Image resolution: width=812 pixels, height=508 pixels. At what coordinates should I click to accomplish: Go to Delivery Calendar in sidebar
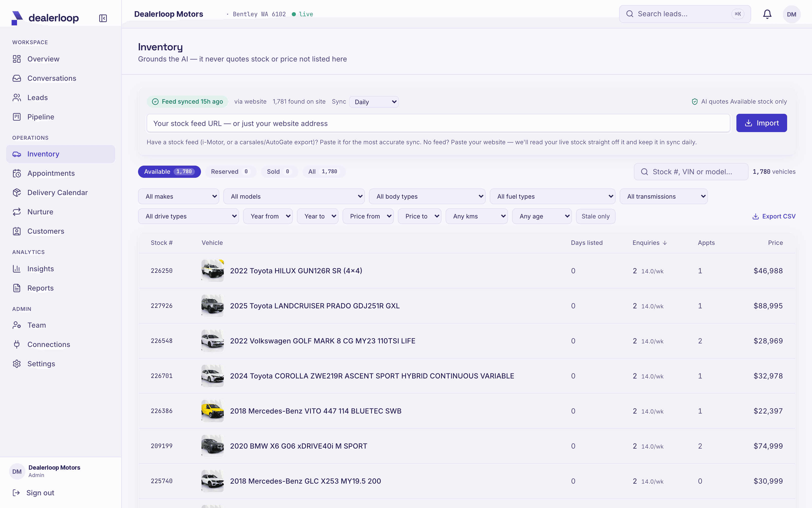(61, 193)
